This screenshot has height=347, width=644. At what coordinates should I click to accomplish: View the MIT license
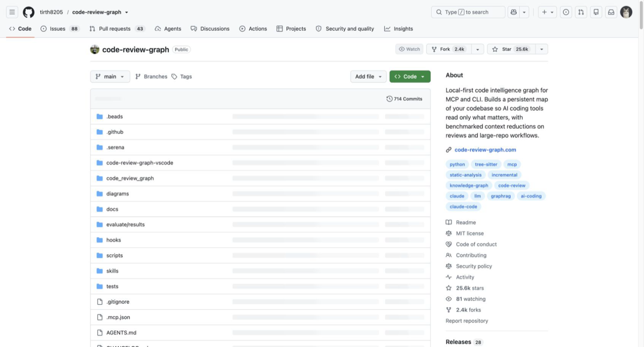465,233
